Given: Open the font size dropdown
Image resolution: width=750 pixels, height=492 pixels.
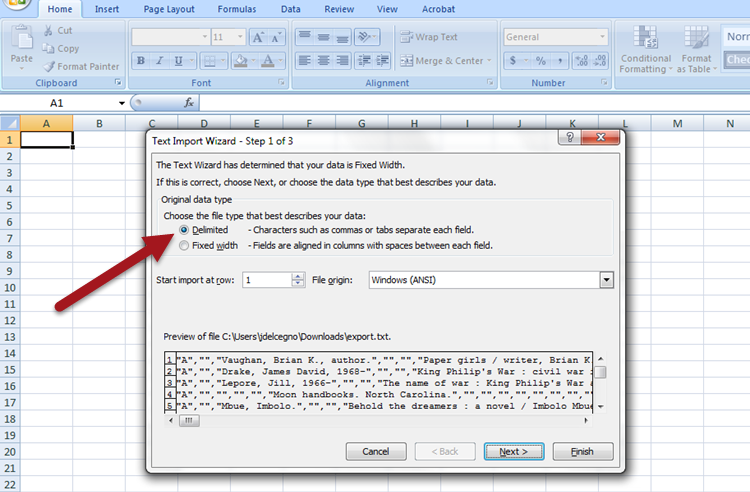Looking at the screenshot, I should pos(240,37).
